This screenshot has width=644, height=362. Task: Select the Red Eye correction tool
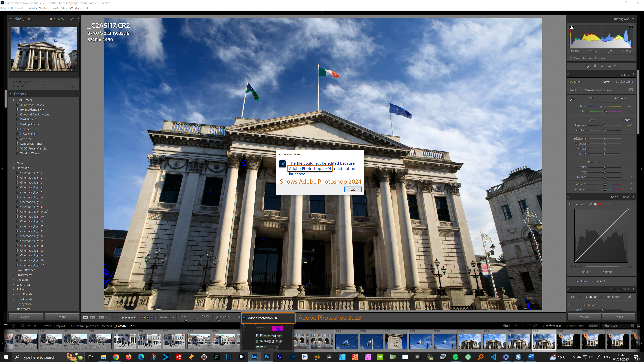609,66
